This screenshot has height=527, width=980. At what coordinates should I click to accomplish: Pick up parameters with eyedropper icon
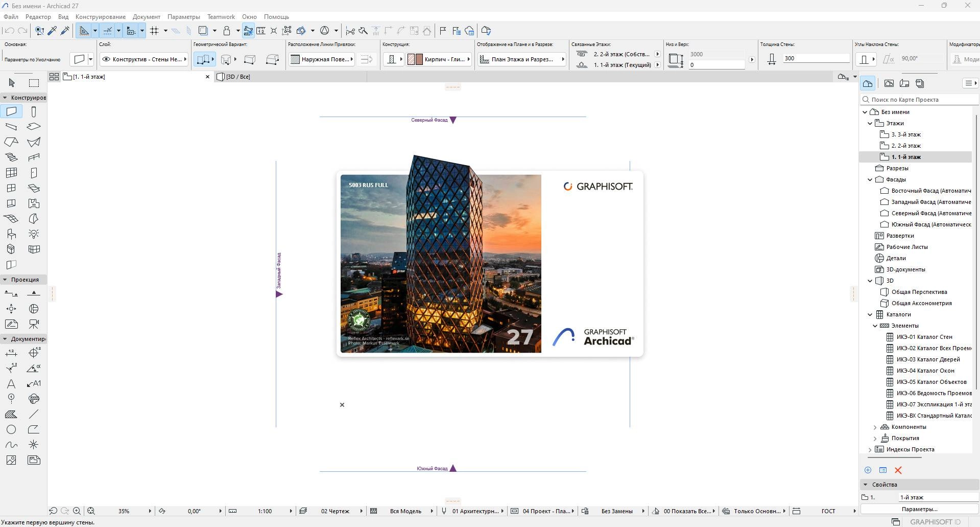52,31
